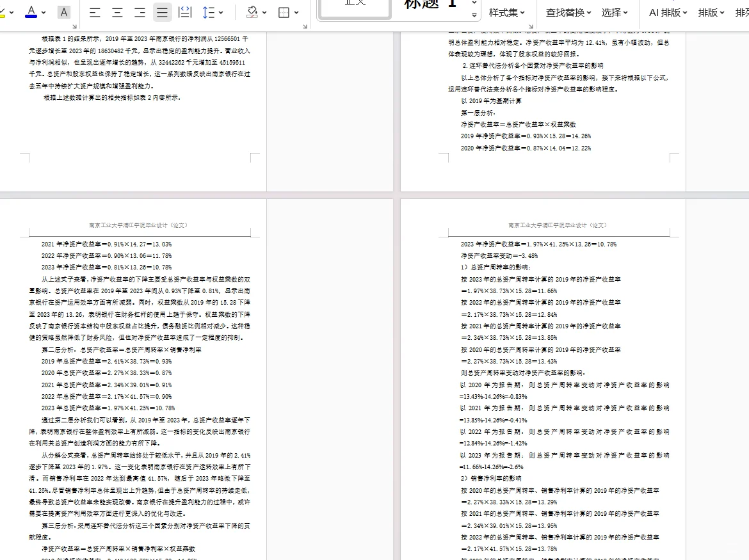Viewport: 749px width, 560px height.
Task: Click the header text on bottom-left page
Action: [138, 225]
